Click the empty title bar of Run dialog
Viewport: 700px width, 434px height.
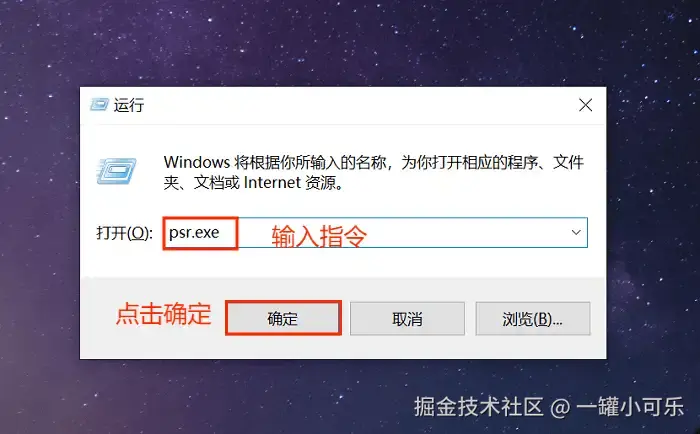(x=357, y=105)
